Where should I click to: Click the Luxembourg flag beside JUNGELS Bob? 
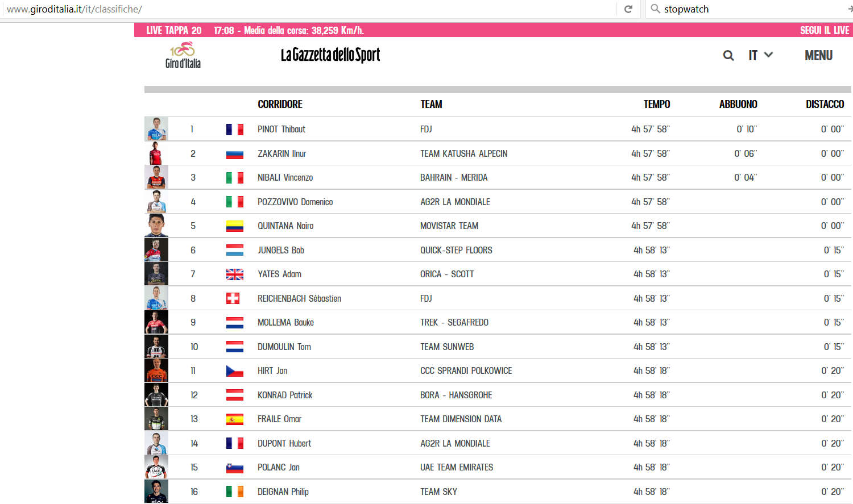coord(235,250)
